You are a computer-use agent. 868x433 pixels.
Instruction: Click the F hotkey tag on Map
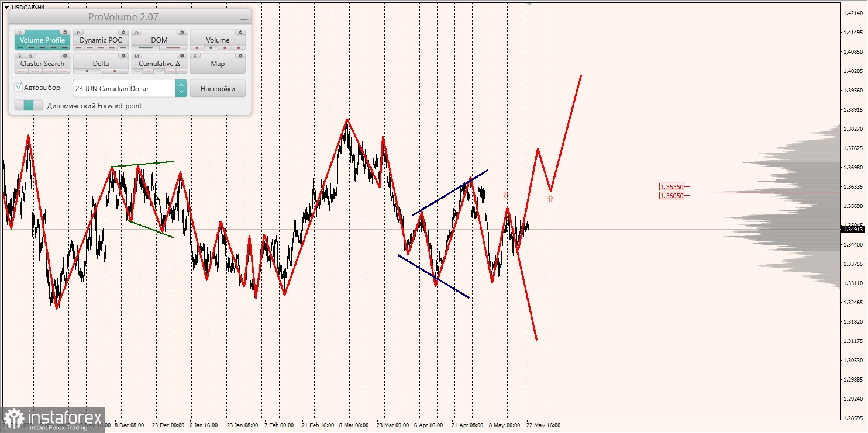click(x=196, y=56)
